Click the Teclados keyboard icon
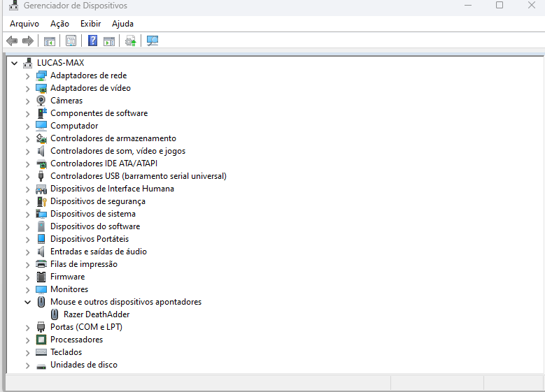The width and height of the screenshot is (545, 392). [x=41, y=352]
